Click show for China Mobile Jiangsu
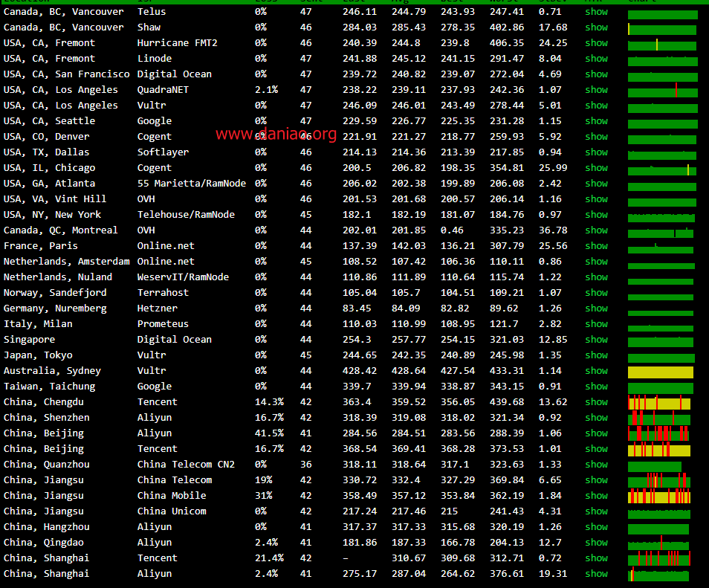Viewport: 709px width, 588px height. [x=597, y=495]
